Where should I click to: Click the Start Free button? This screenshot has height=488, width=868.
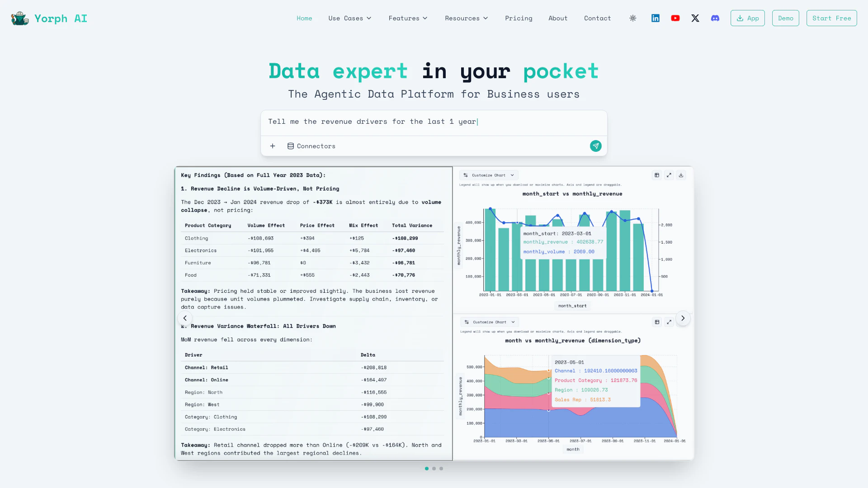click(x=831, y=18)
